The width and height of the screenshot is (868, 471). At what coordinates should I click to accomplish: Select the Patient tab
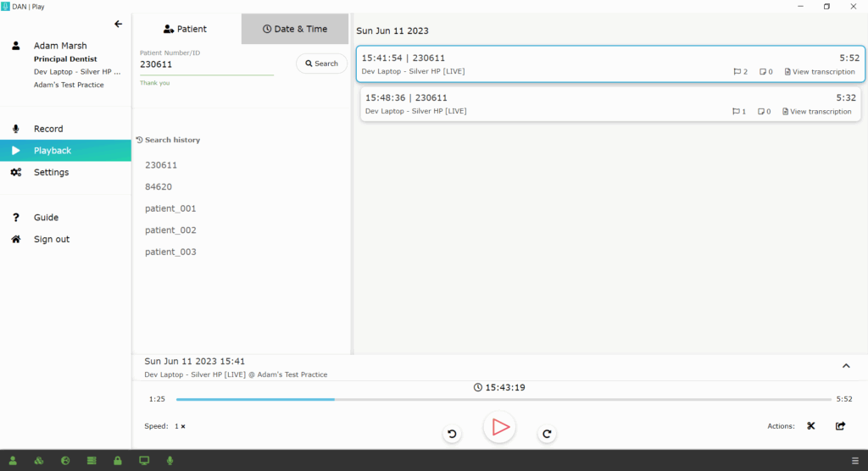186,29
